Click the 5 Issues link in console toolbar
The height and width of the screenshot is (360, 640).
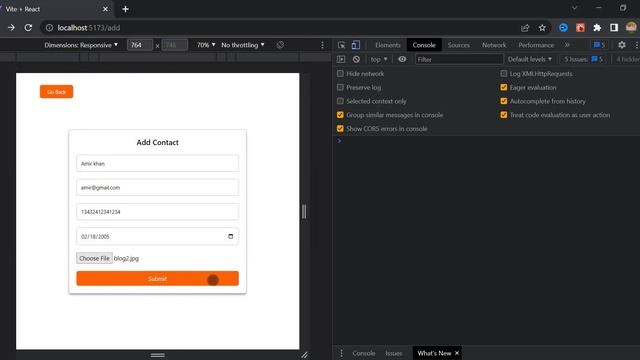click(583, 59)
